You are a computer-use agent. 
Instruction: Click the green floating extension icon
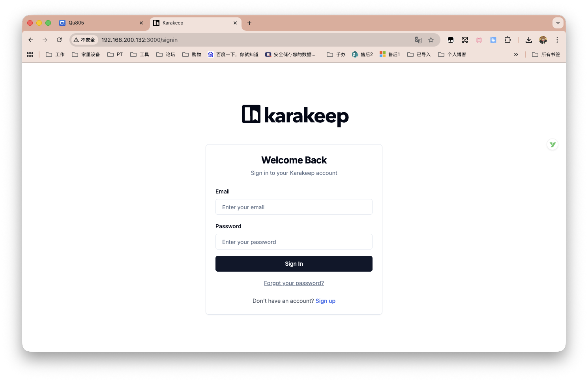[552, 145]
